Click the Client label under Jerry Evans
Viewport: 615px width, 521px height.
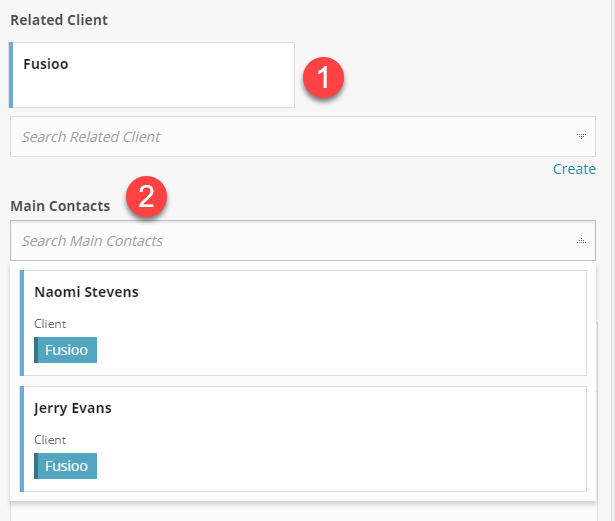pos(50,440)
